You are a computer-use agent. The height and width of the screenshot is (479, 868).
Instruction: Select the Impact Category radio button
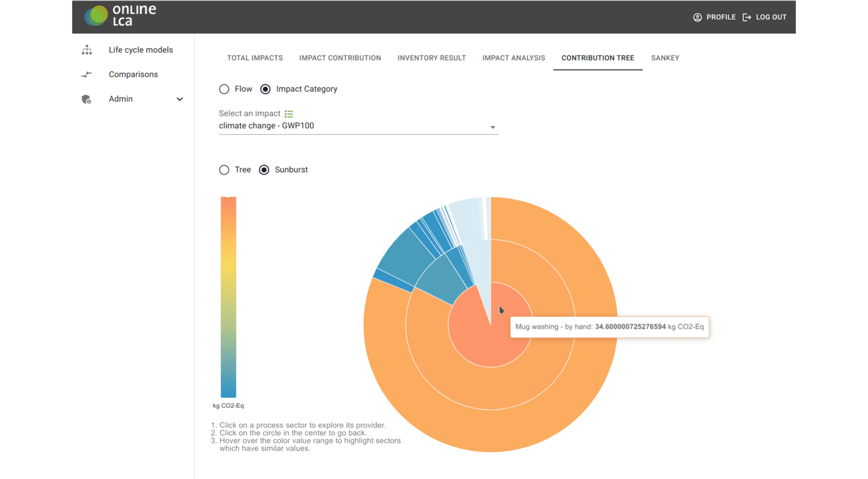point(265,89)
